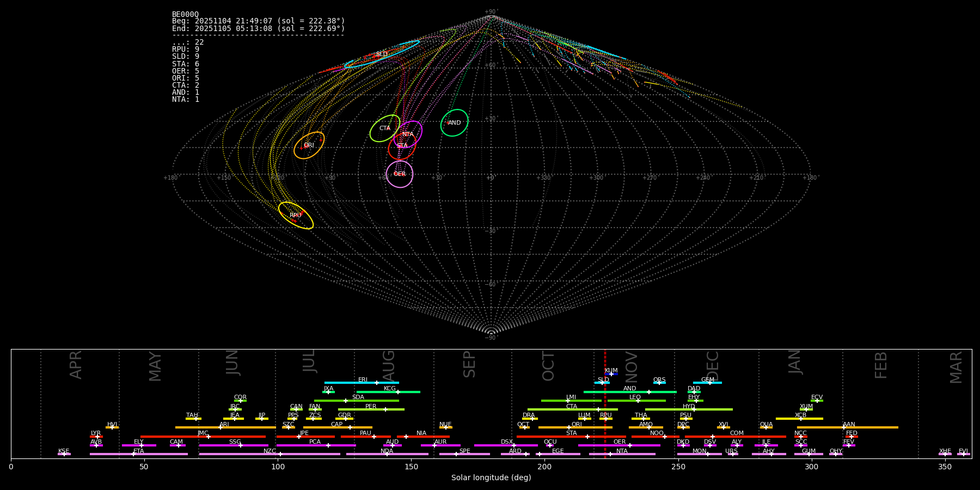This screenshot has width=980, height=490.
Task: Click the 'Solar longitude (deg)' axis label
Action: [x=491, y=478]
